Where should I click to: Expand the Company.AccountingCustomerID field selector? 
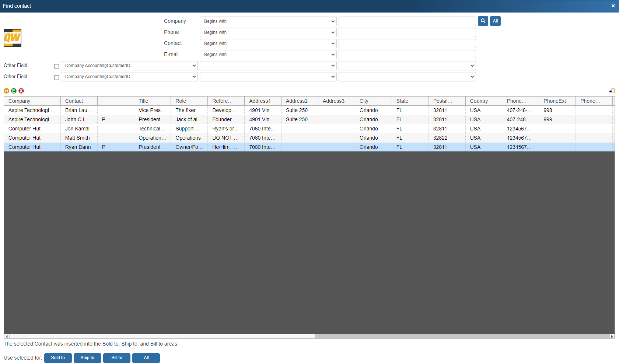pos(129,66)
